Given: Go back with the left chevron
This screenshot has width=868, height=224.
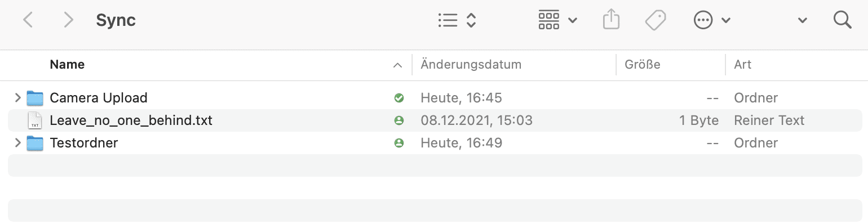Looking at the screenshot, I should click(x=28, y=20).
